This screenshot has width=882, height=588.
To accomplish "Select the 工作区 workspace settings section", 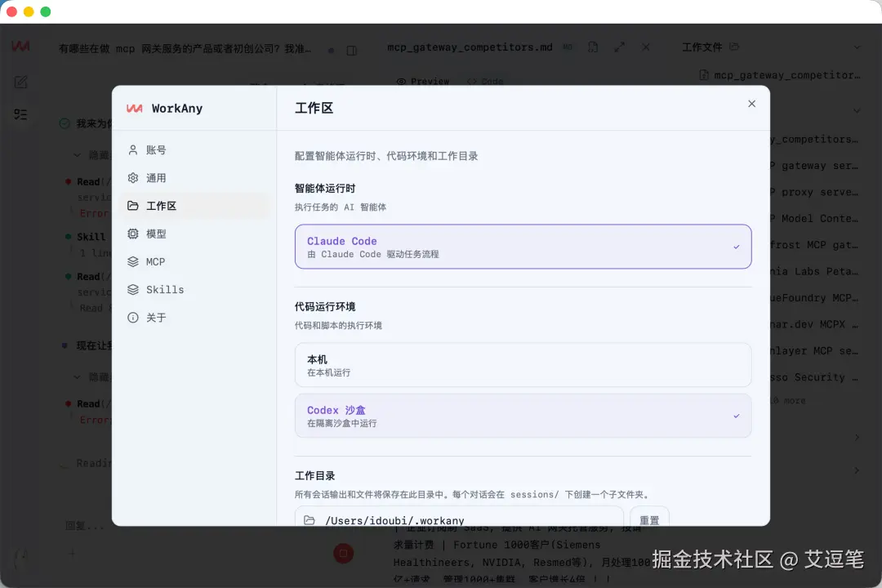I will pyautogui.click(x=193, y=206).
